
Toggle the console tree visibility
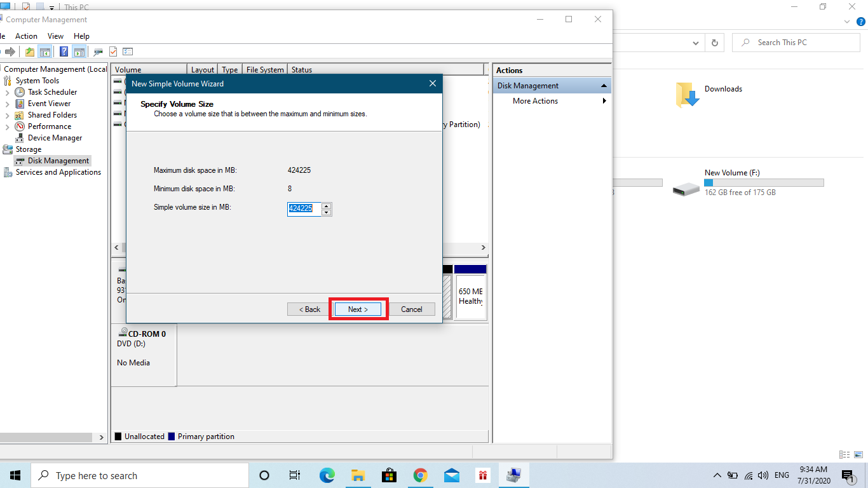[x=44, y=51]
